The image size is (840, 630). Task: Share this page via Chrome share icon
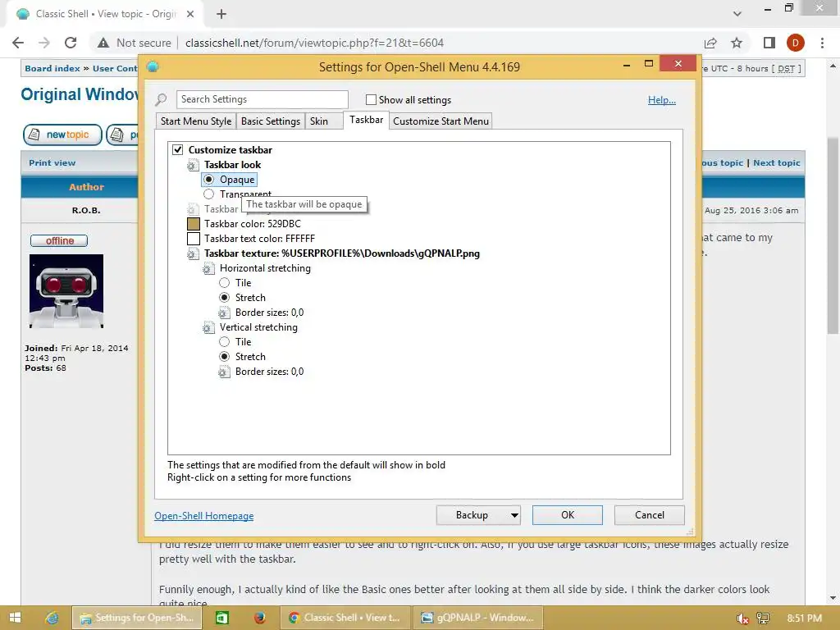710,43
